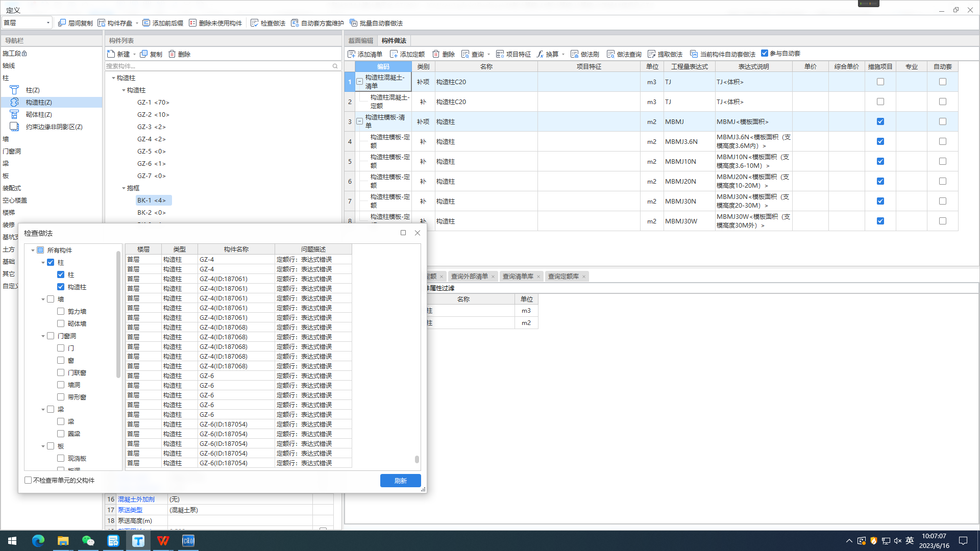Click the 做法刷 icon
Viewport: 980px width, 551px height.
(x=574, y=54)
